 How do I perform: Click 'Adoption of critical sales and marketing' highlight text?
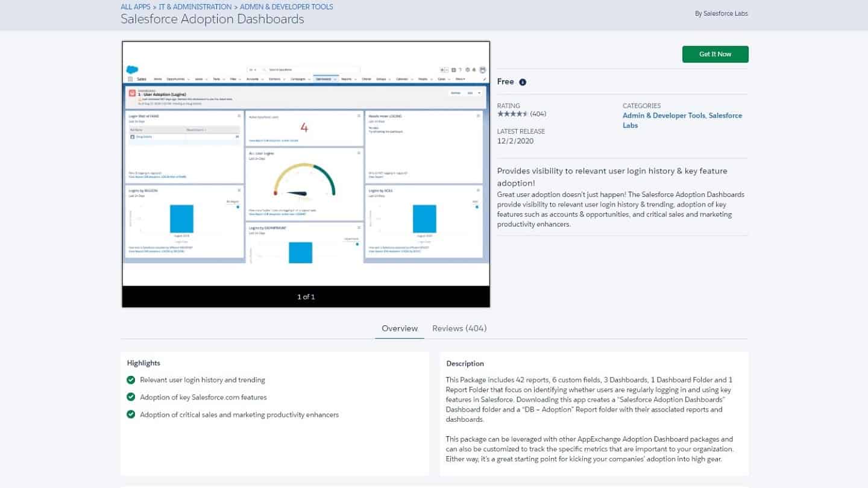[x=239, y=415]
